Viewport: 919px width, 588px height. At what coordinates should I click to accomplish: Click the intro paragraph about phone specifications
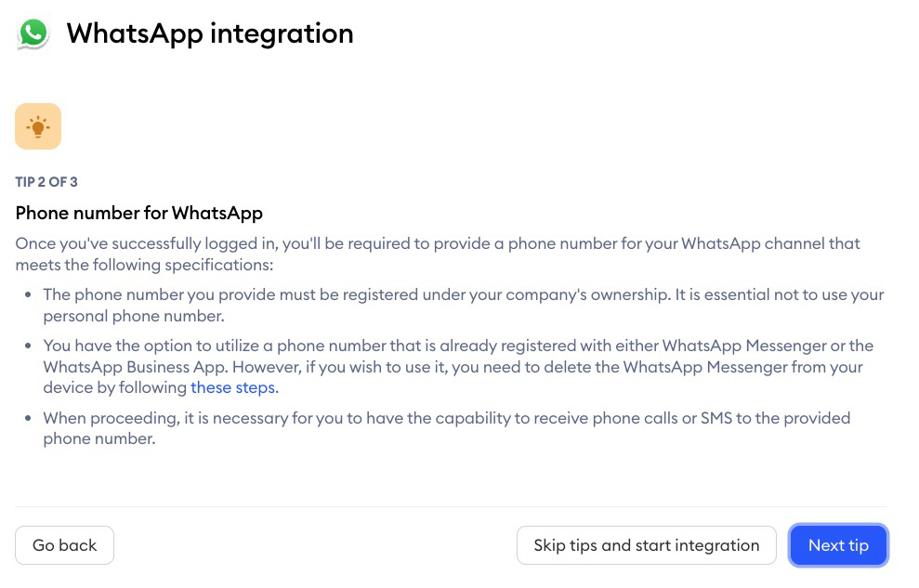[x=438, y=255]
